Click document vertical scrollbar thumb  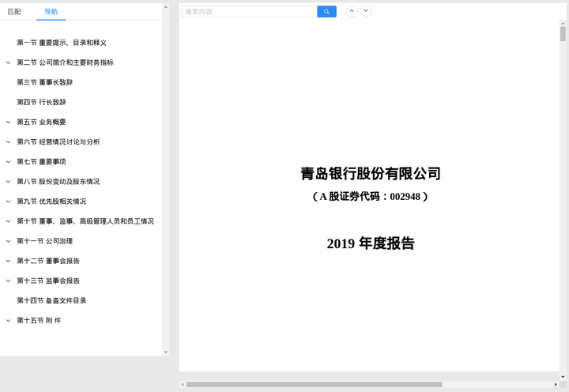point(563,34)
